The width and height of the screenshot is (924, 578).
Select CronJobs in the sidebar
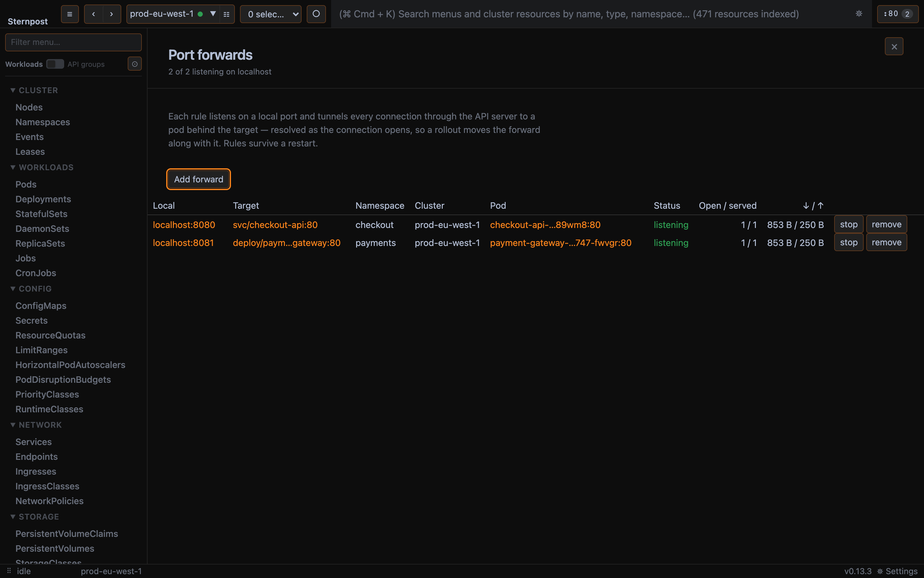(36, 273)
